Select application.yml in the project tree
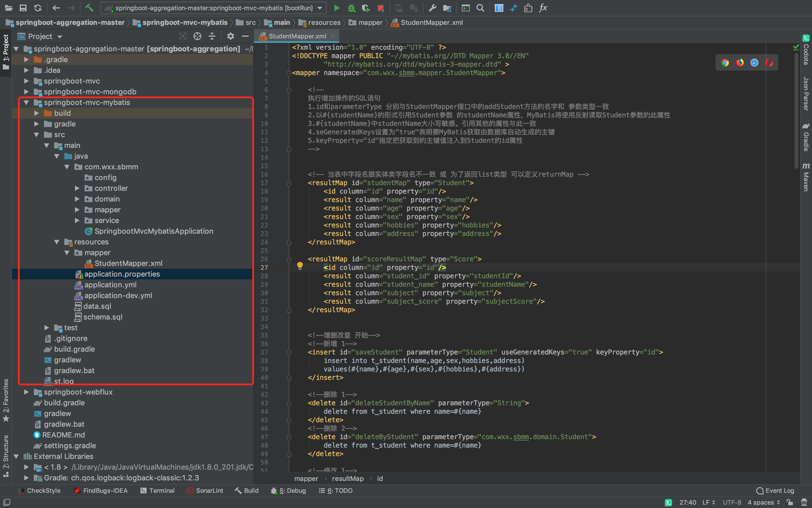 point(110,285)
